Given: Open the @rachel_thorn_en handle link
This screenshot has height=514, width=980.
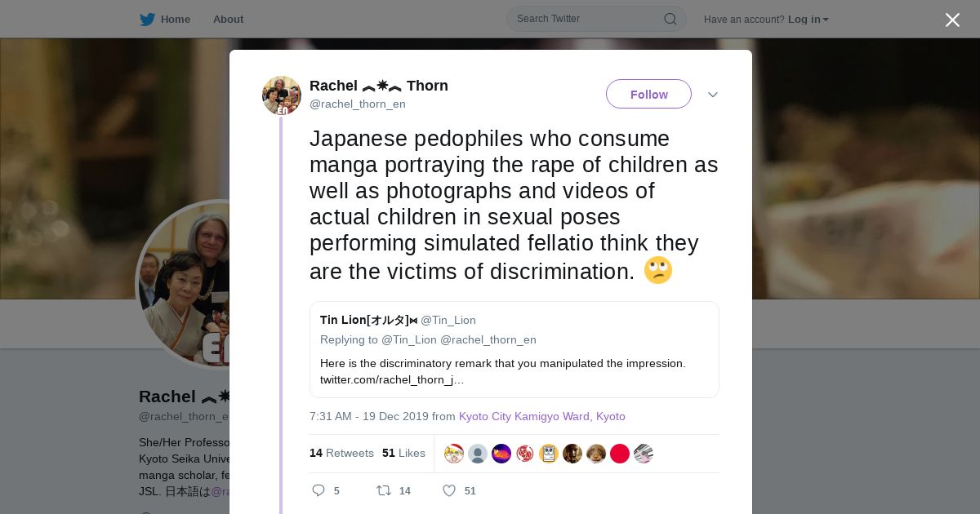Looking at the screenshot, I should click(358, 104).
